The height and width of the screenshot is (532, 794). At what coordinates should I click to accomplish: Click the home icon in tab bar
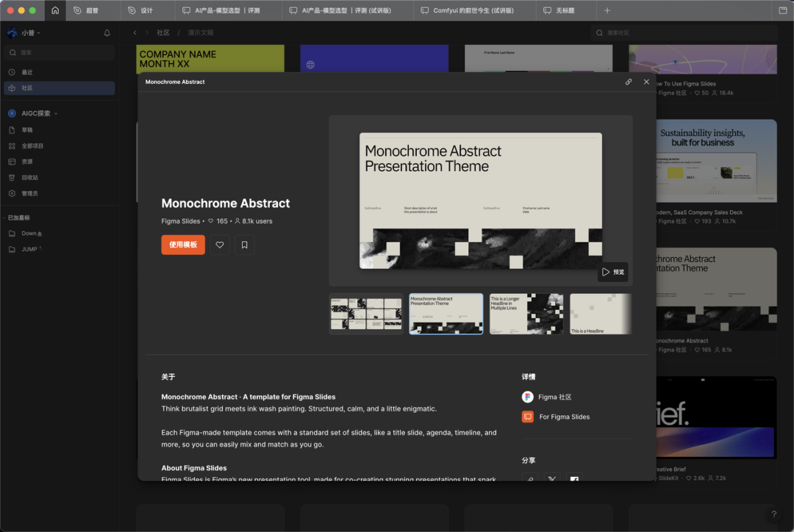(x=55, y=10)
